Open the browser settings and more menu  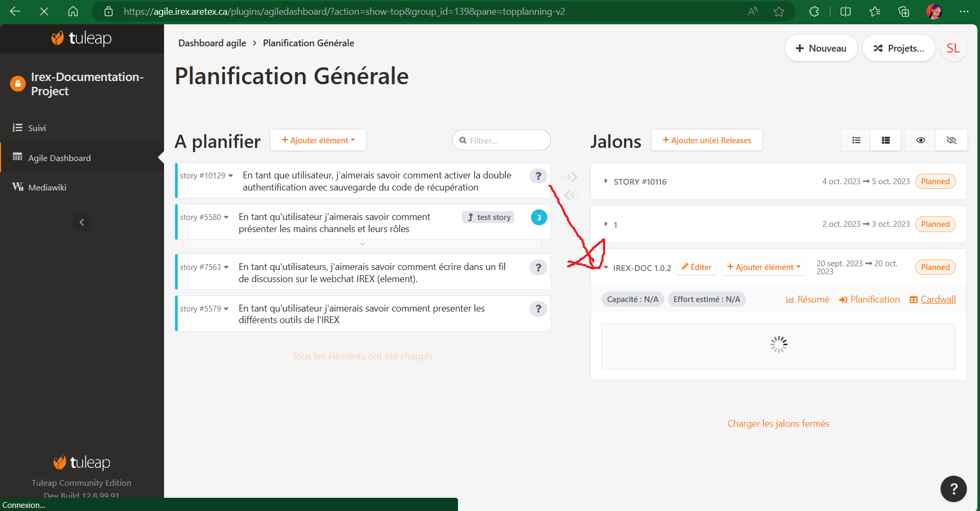click(964, 12)
